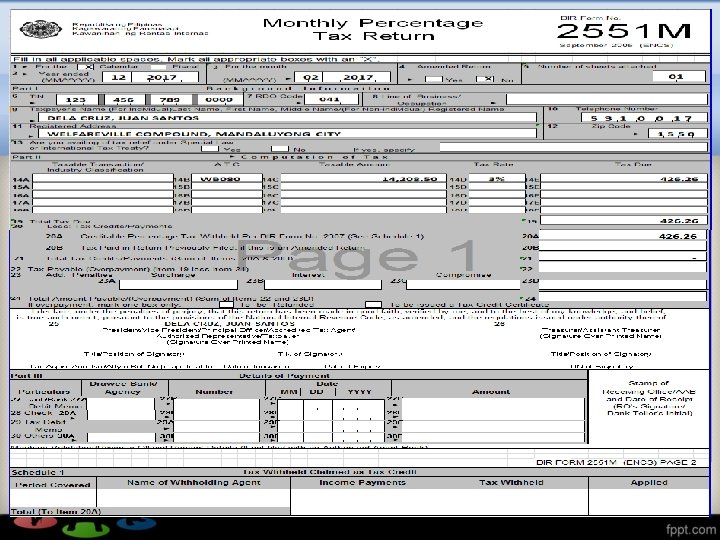Click tax payable field 22
The width and height of the screenshot is (720, 540).
coord(622,267)
